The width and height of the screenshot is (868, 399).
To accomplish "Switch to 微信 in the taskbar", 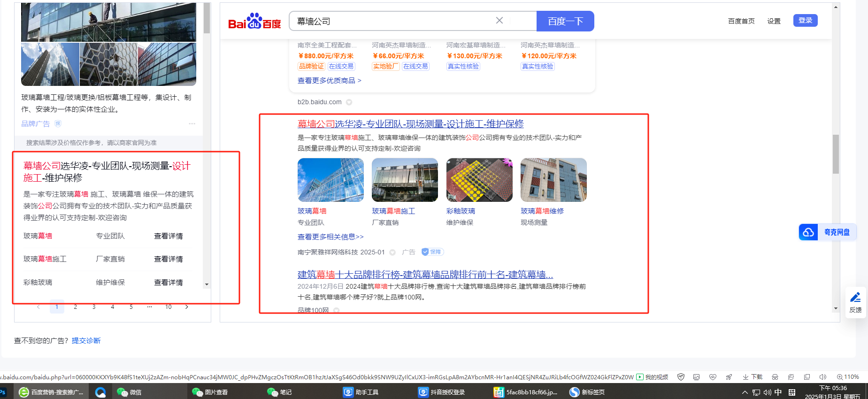I will coord(129,392).
